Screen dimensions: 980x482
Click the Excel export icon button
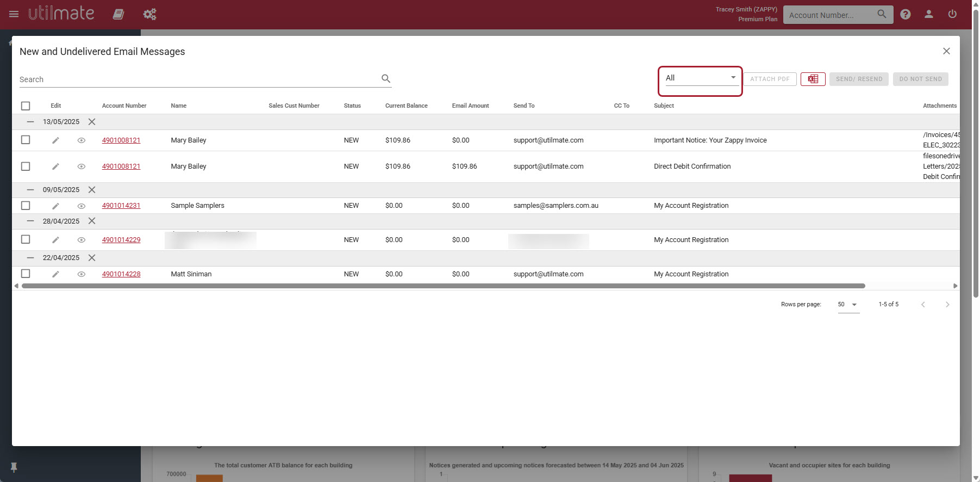pos(813,79)
